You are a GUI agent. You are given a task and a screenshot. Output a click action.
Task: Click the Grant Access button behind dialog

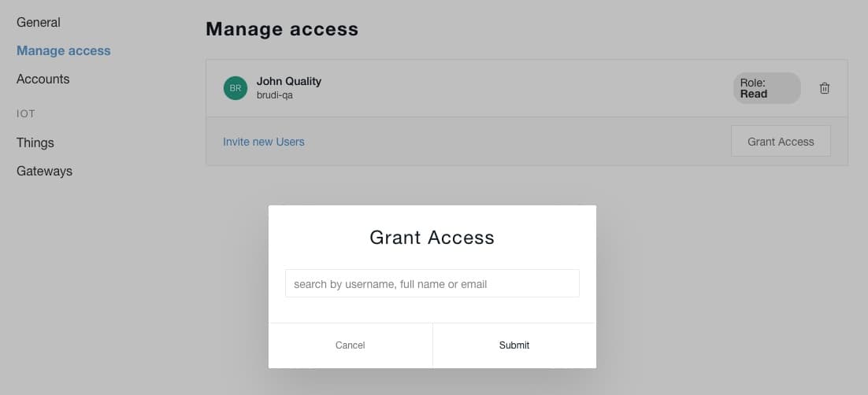click(781, 141)
